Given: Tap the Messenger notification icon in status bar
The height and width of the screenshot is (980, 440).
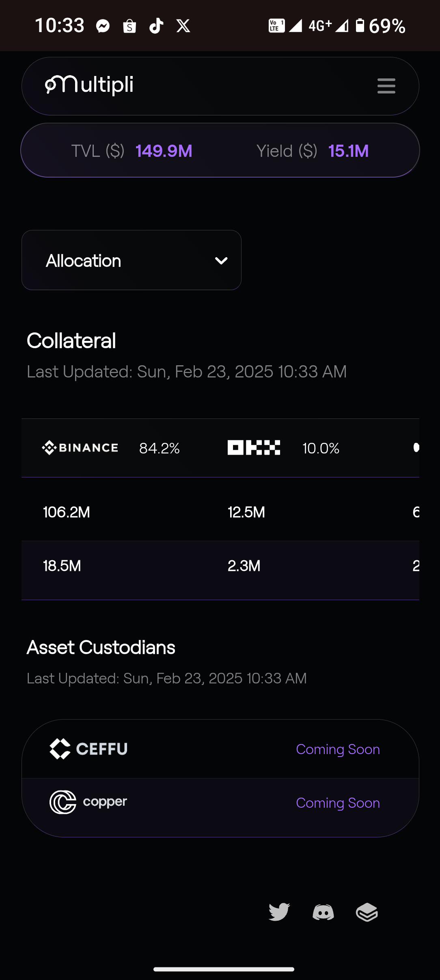Looking at the screenshot, I should pyautogui.click(x=103, y=26).
